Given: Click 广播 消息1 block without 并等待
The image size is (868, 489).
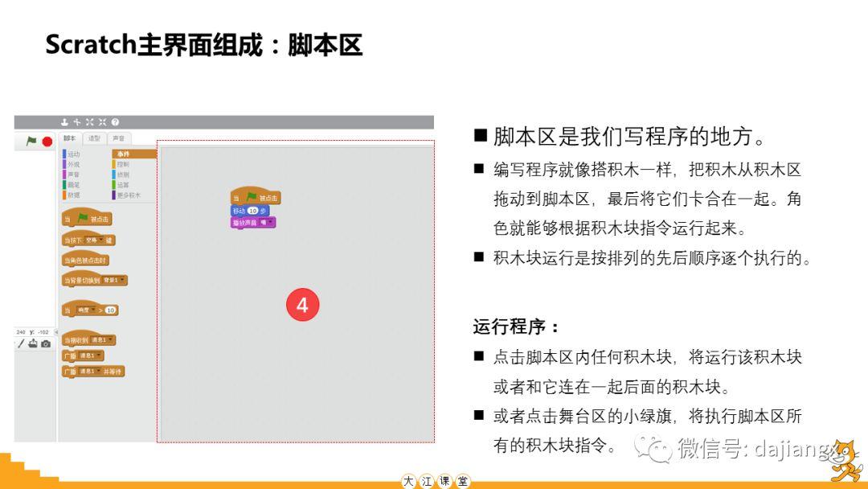Looking at the screenshot, I should click(x=83, y=355).
